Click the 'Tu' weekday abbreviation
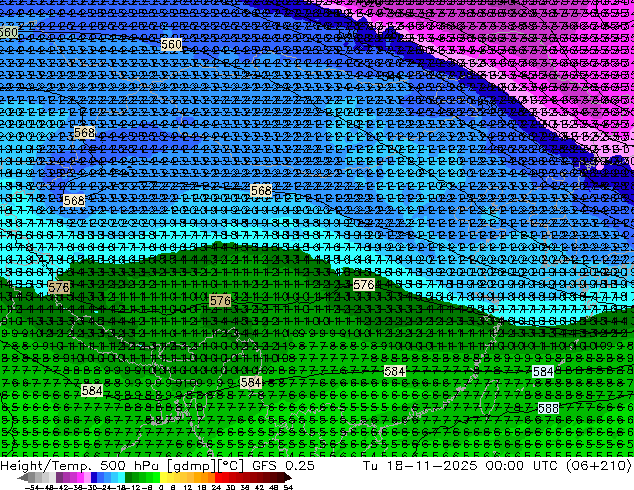 370,465
